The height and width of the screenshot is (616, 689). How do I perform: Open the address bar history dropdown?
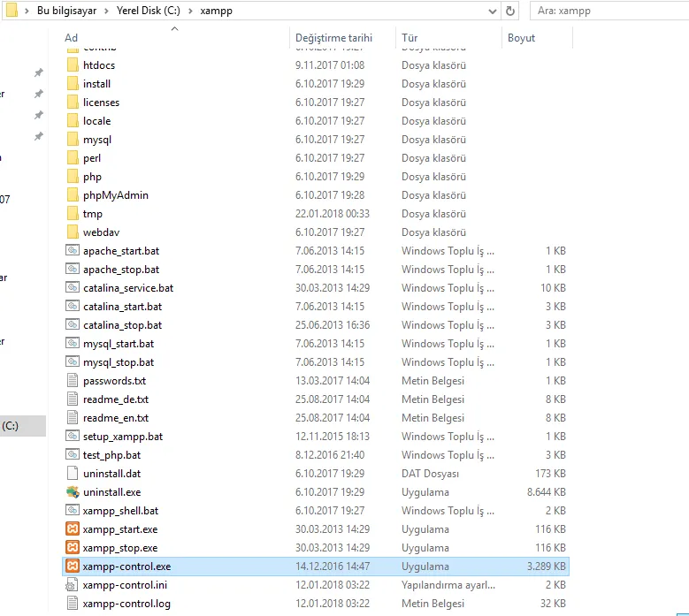point(493,11)
